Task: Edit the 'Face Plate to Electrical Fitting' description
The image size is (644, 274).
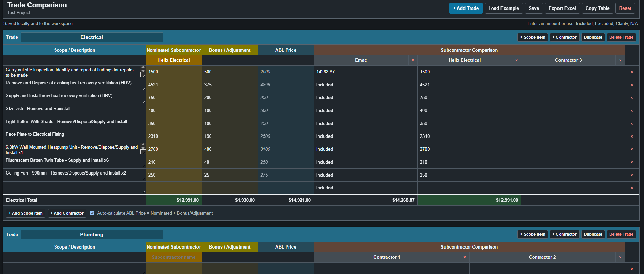Action: [x=74, y=136]
